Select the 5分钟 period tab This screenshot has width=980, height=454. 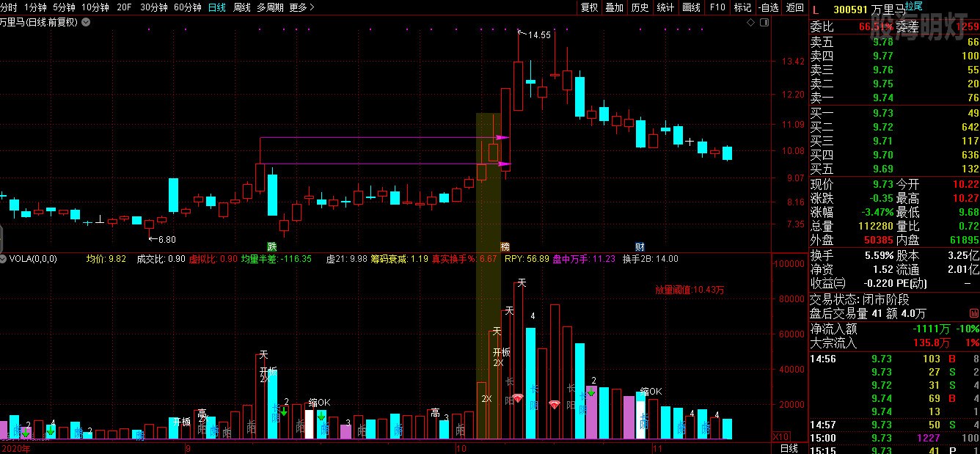tap(64, 7)
